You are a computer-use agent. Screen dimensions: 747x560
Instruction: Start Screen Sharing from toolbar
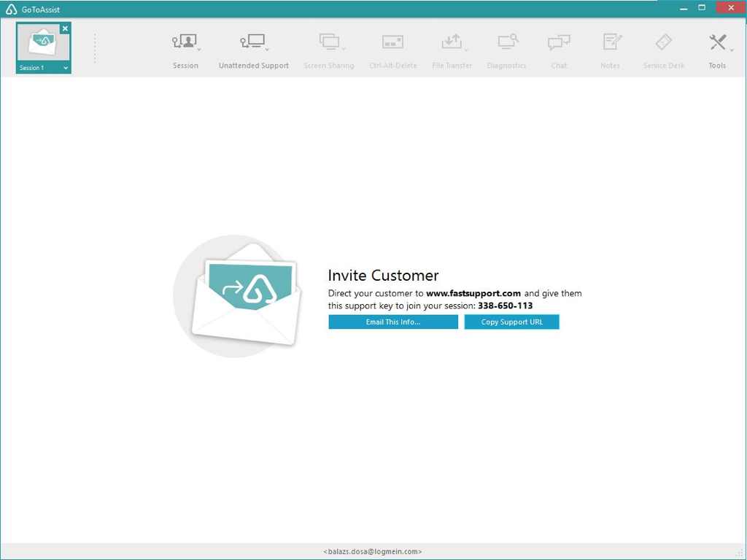[x=329, y=42]
